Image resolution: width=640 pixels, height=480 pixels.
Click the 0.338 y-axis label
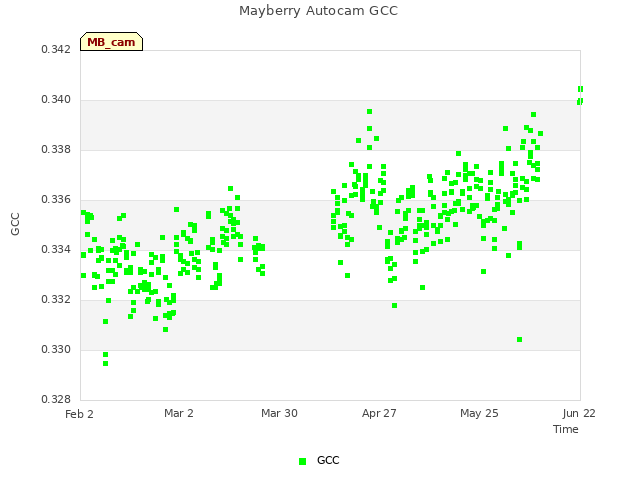pyautogui.click(x=56, y=149)
